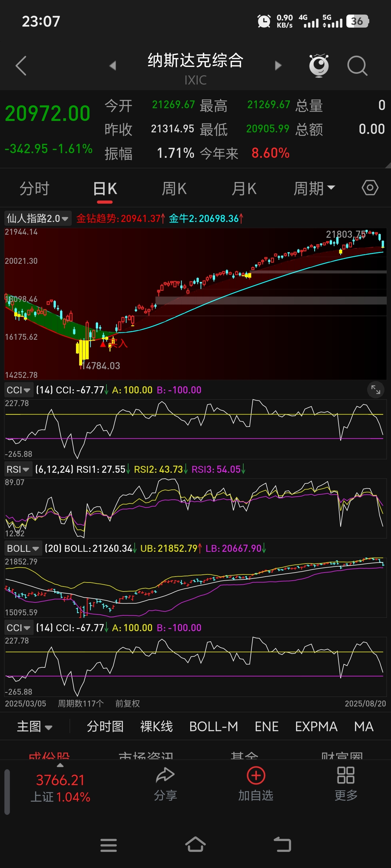Switch to the 周K chart tab
Viewport: 391px width, 868px height.
[174, 188]
